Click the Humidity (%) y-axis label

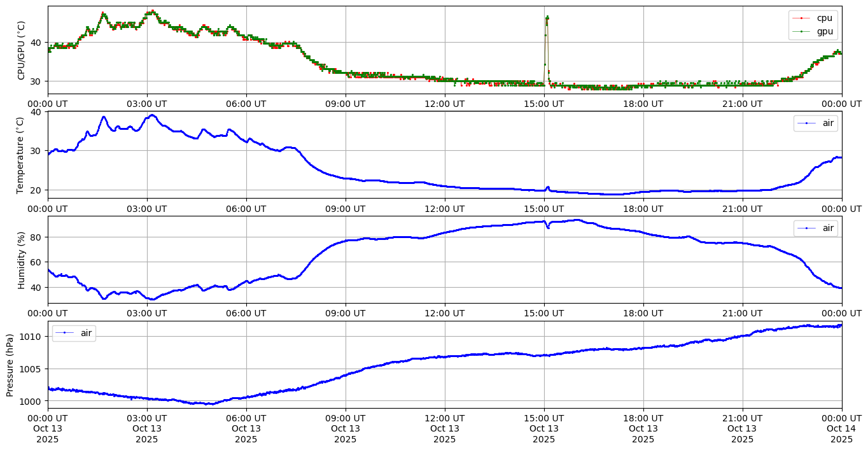coord(22,260)
